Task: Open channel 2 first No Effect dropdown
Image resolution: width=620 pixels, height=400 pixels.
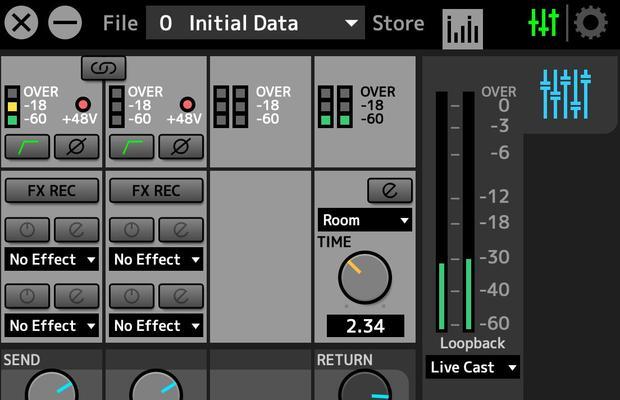Action: [x=156, y=259]
